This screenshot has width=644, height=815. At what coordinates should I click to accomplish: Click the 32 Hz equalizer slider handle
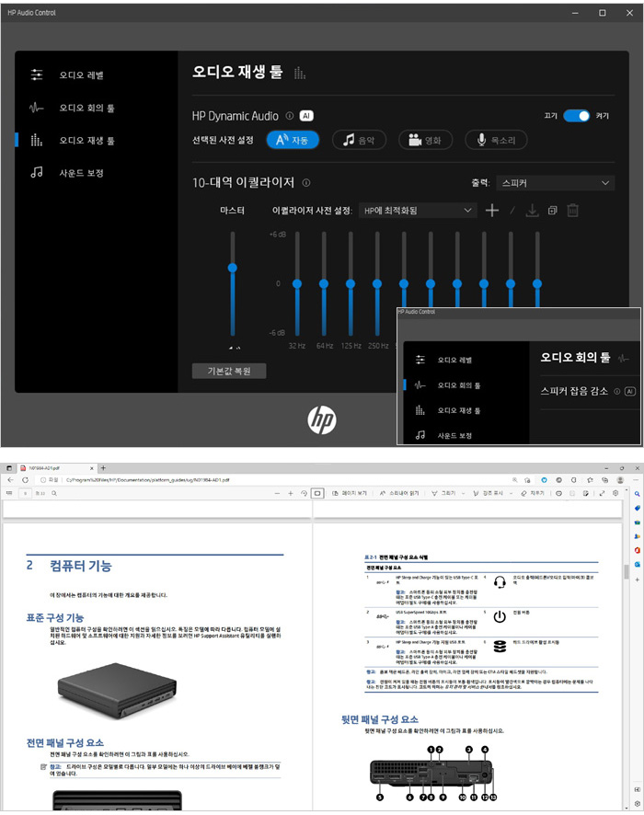297,284
